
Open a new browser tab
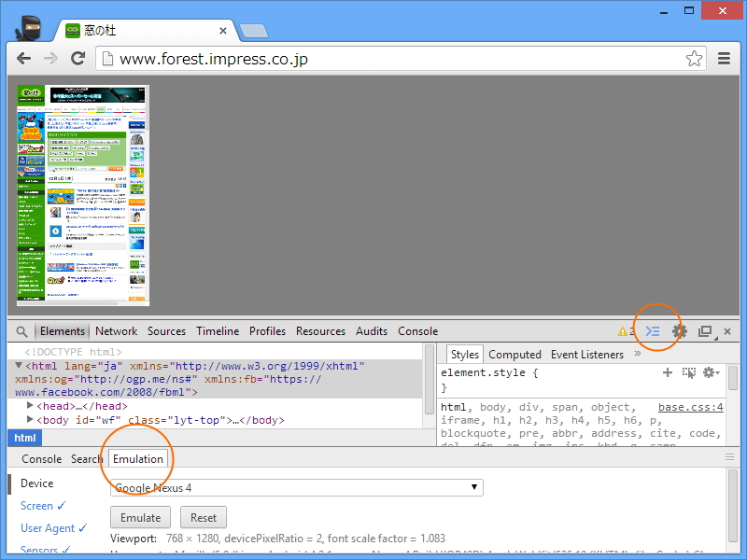[x=253, y=31]
